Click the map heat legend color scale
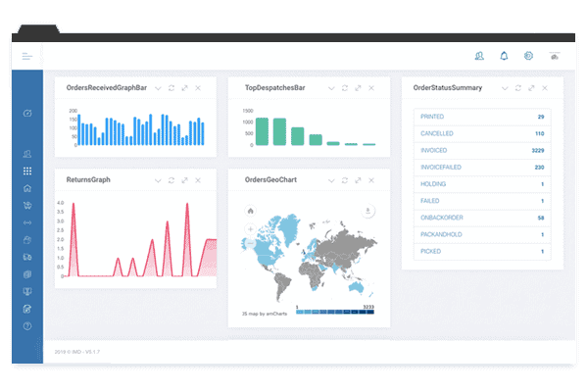This screenshot has width=588, height=392. 335,312
